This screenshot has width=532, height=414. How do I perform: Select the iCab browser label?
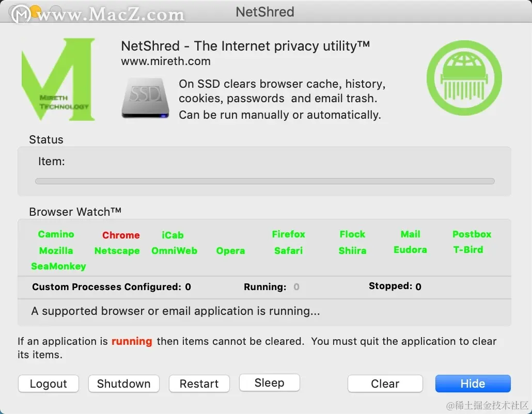[x=173, y=235]
